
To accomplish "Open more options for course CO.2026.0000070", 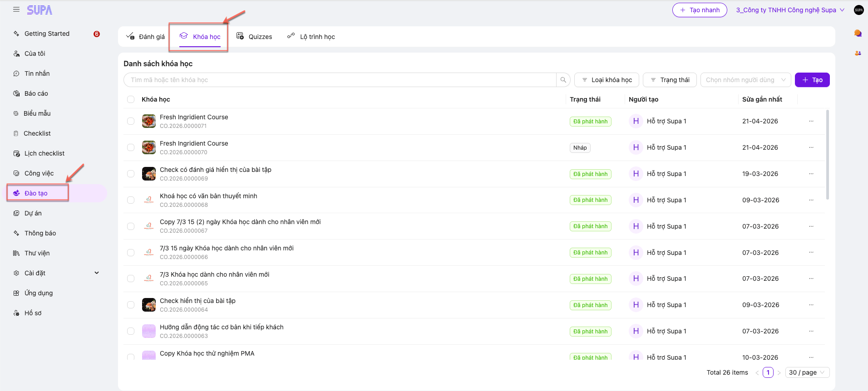I will (x=811, y=147).
